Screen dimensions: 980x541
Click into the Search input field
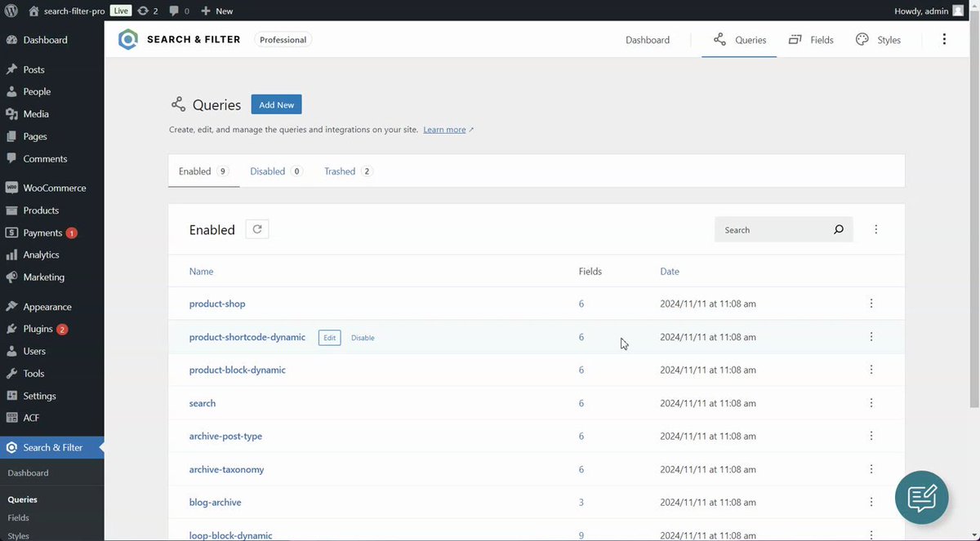point(772,230)
